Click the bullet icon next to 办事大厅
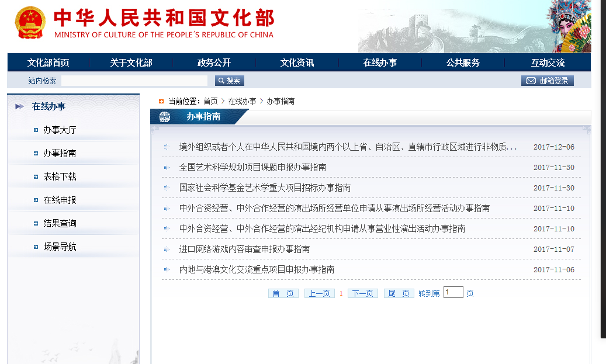Viewport: 606px width, 364px height. 36,130
